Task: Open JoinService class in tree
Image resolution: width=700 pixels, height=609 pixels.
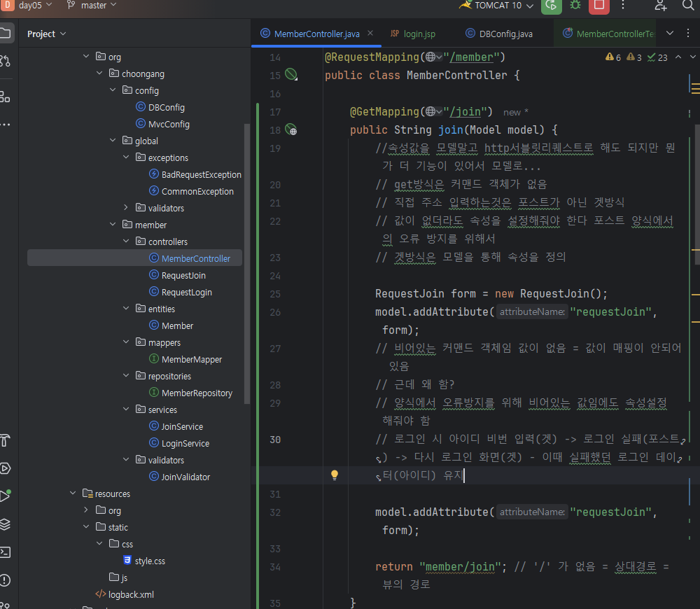Action: (176, 426)
